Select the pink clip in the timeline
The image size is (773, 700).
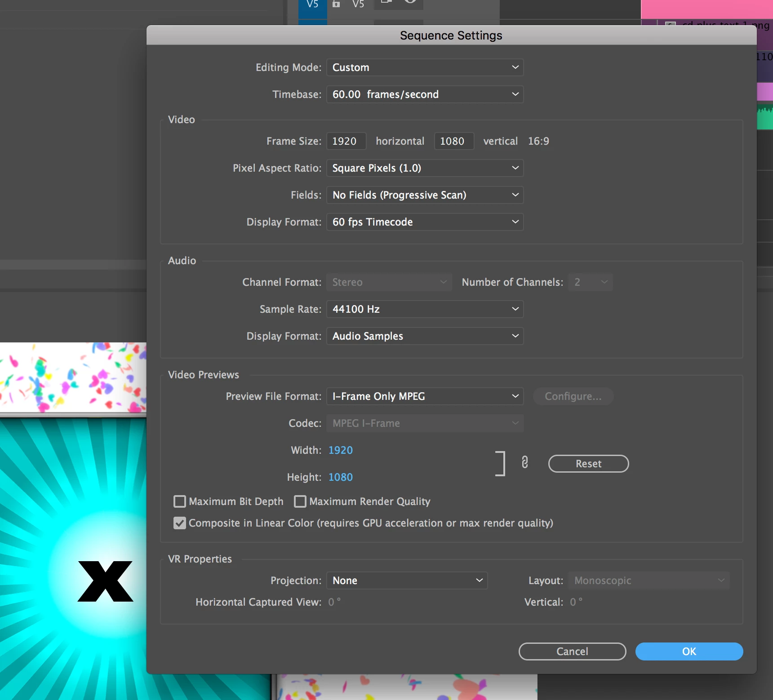(707, 9)
